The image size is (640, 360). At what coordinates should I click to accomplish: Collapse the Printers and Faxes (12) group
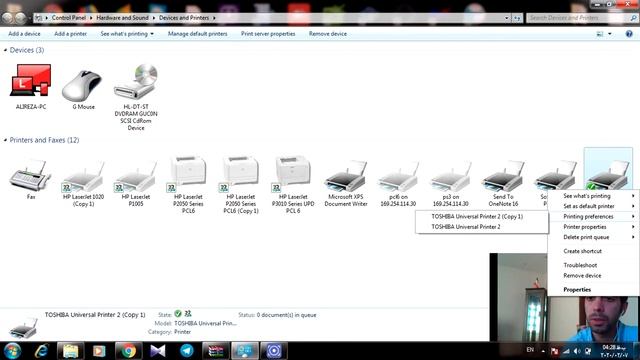pyautogui.click(x=5, y=140)
